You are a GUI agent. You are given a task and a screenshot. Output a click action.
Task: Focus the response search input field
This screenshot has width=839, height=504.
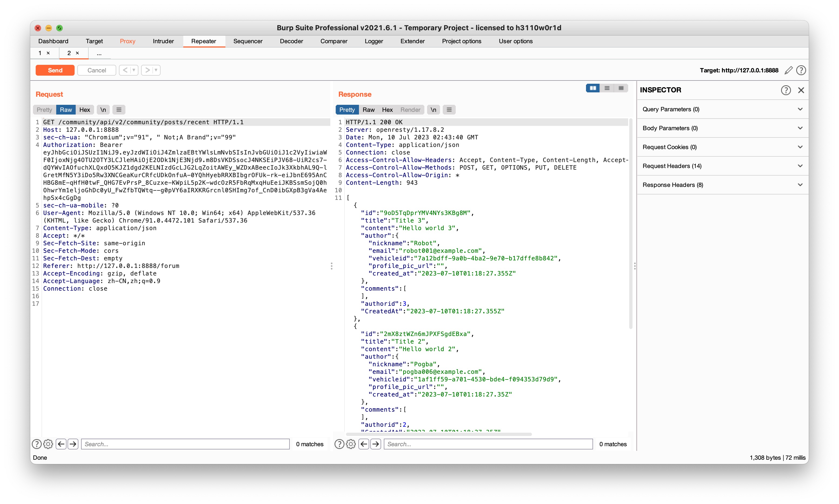(x=488, y=444)
